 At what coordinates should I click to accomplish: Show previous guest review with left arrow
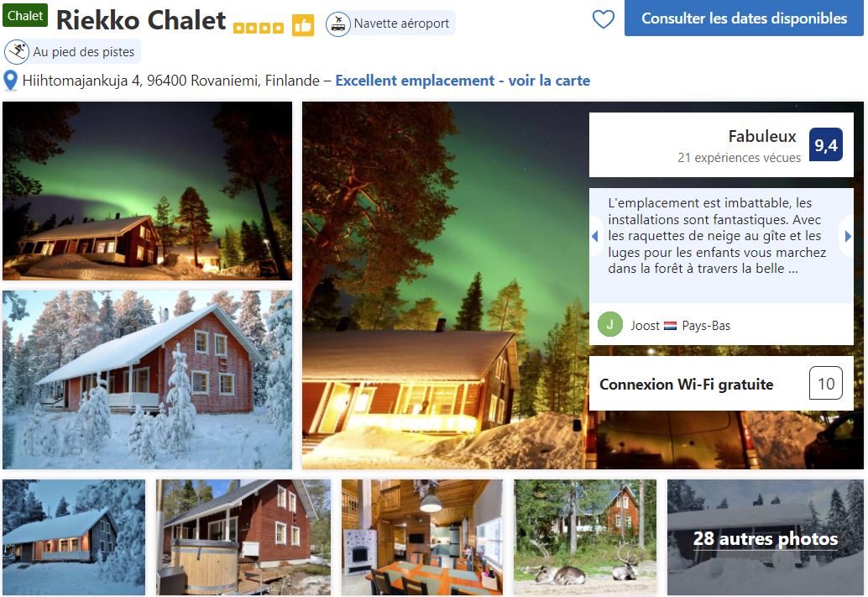click(x=595, y=237)
